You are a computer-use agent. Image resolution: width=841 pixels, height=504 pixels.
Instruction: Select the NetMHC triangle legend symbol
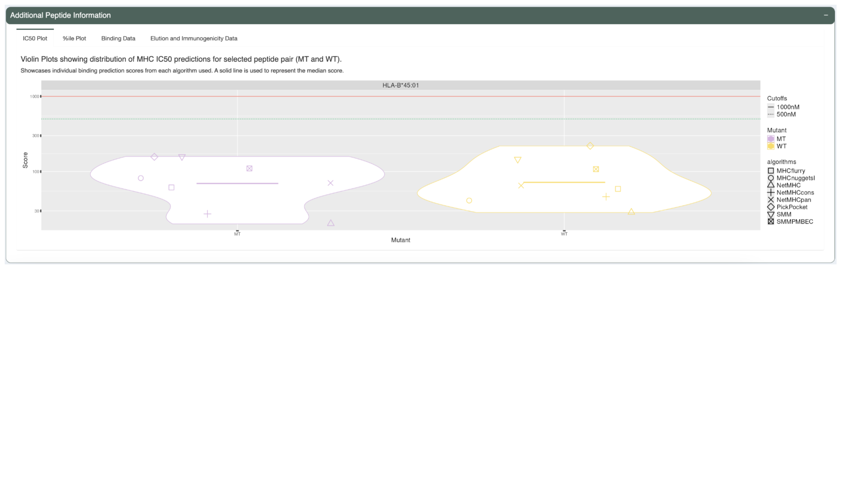772,185
